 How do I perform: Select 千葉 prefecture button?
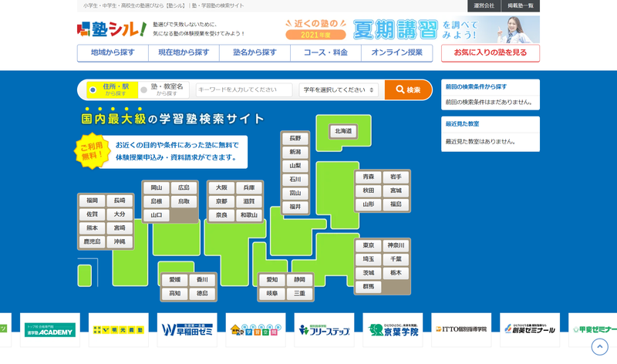coord(396,259)
